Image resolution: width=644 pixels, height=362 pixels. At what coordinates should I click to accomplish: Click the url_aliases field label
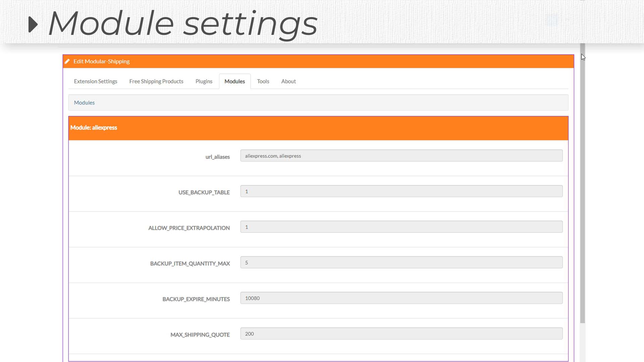[x=217, y=157]
